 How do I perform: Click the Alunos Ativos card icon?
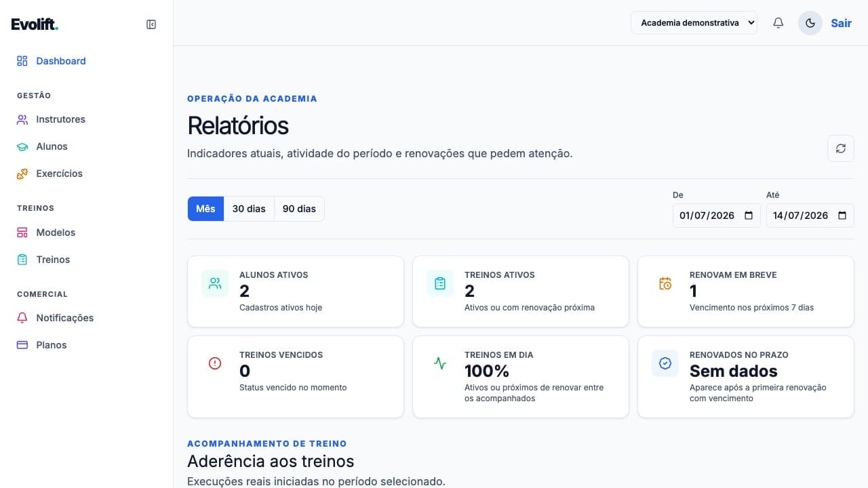coord(215,283)
